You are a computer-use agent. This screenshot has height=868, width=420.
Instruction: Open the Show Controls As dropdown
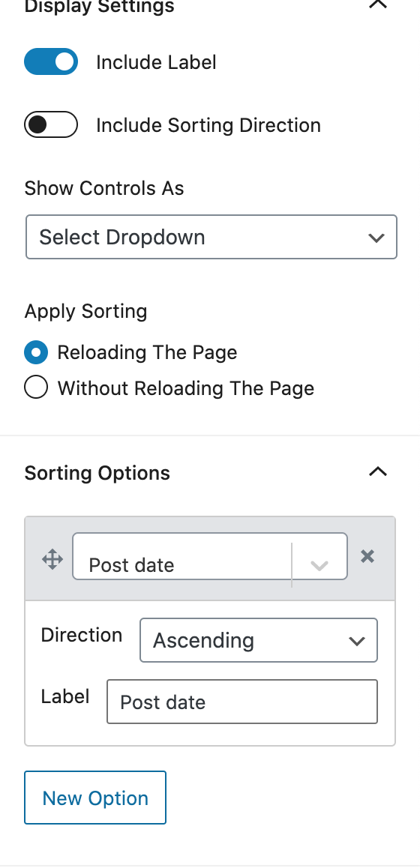point(211,237)
